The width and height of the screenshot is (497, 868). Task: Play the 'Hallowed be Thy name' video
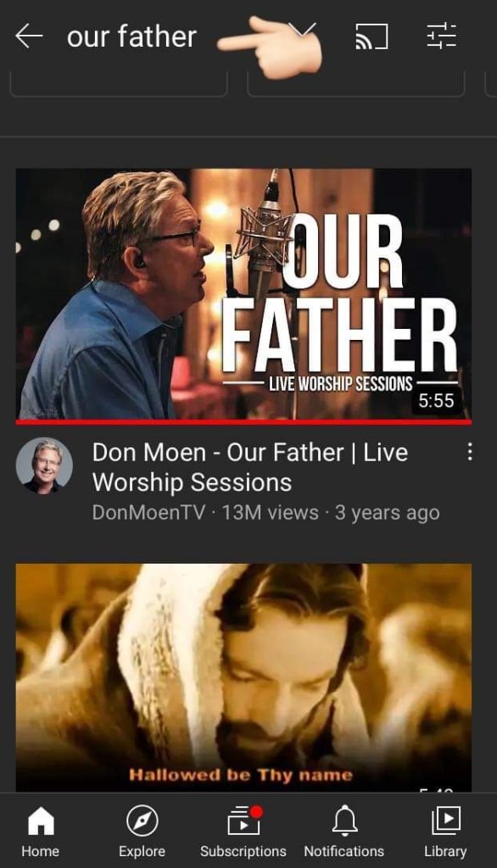(243, 677)
